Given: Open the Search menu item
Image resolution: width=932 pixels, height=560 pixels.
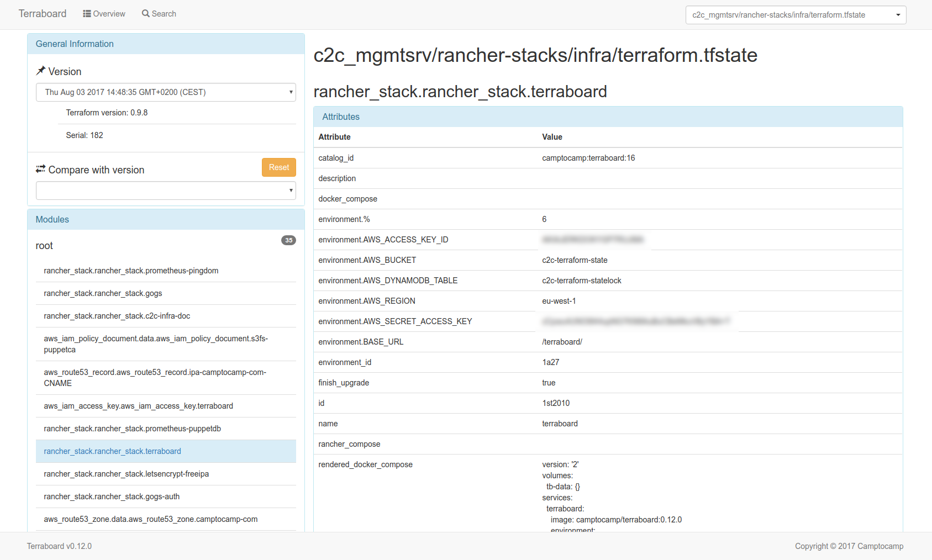Looking at the screenshot, I should (159, 14).
